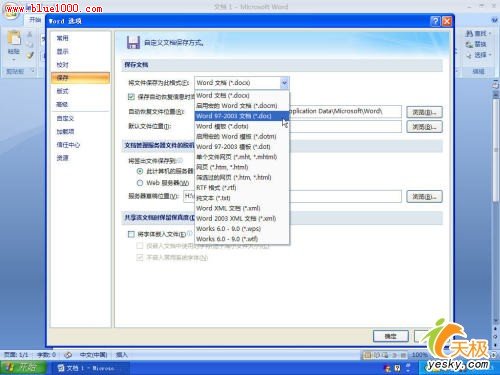The height and width of the screenshot is (375, 500).
Task: Click the Draft view icon in the status bar
Action: (403, 355)
